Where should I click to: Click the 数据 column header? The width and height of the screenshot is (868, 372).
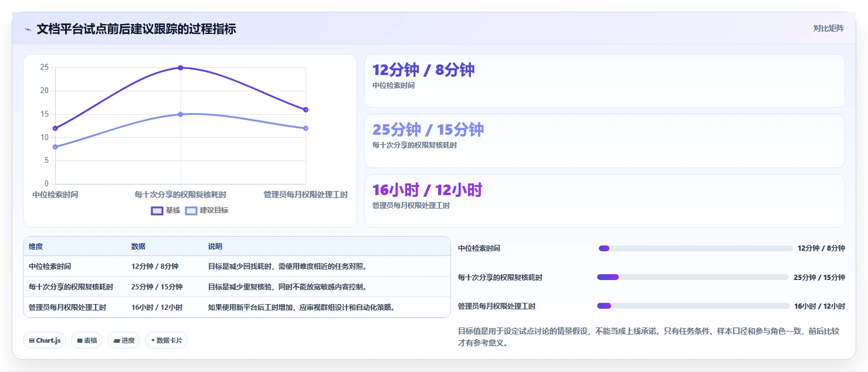138,247
